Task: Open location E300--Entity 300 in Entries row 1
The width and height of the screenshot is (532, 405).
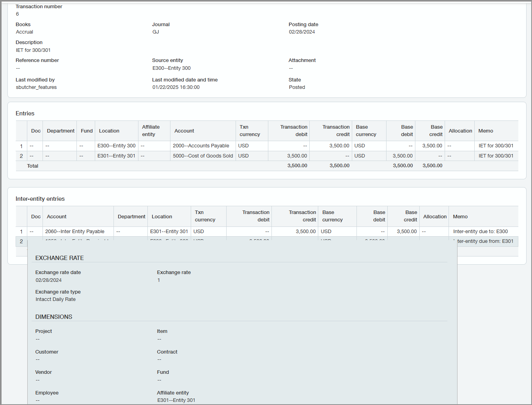Action: point(116,145)
